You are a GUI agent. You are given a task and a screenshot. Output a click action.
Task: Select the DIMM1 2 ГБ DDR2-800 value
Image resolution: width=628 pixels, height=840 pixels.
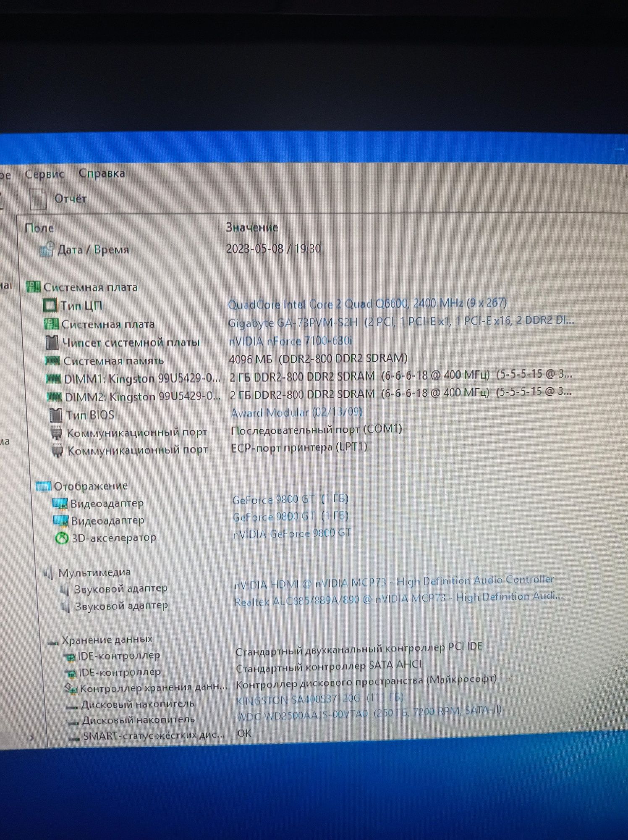point(401,375)
